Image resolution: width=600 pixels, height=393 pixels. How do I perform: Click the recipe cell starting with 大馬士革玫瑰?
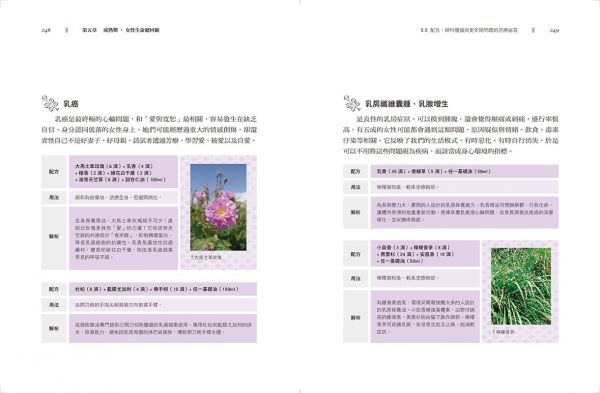coord(124,172)
